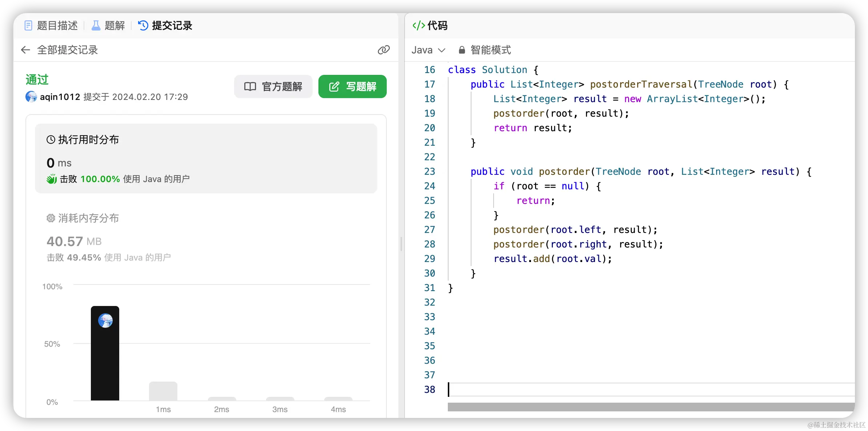Open the 题解 tab
This screenshot has width=868, height=431.
[108, 25]
